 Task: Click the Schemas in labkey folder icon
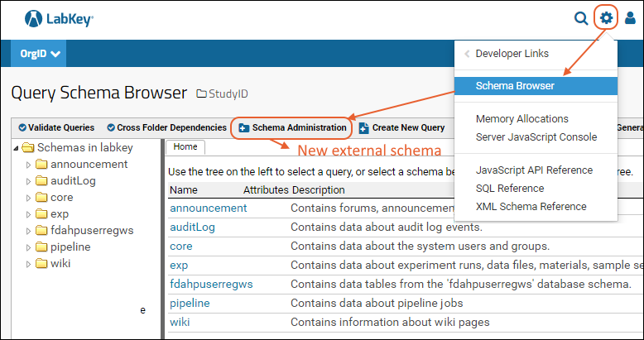[28, 148]
